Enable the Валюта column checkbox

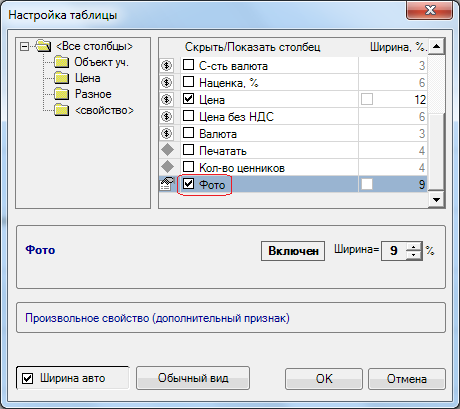[189, 133]
